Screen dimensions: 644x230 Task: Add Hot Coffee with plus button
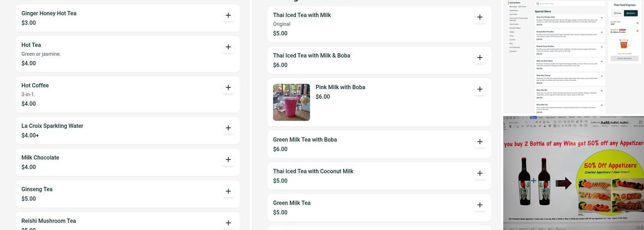click(228, 87)
